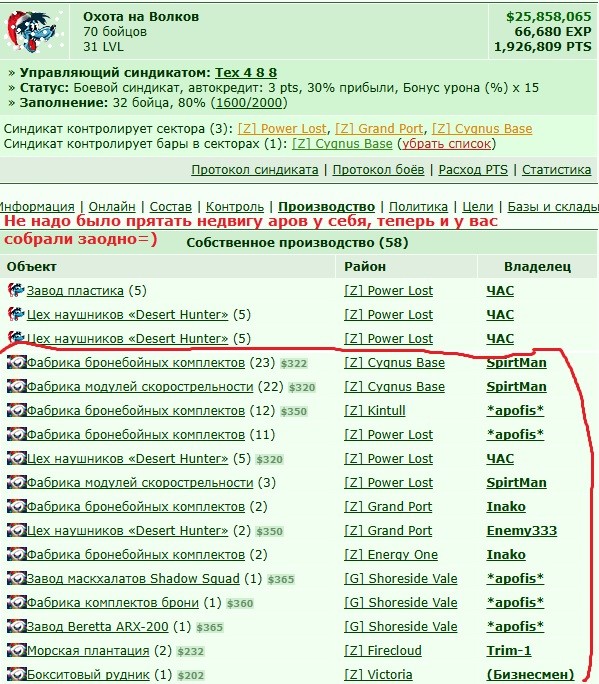Click icon beside Фабрика бронебойных комплектов (23)
The width and height of the screenshot is (599, 684).
coord(17,362)
